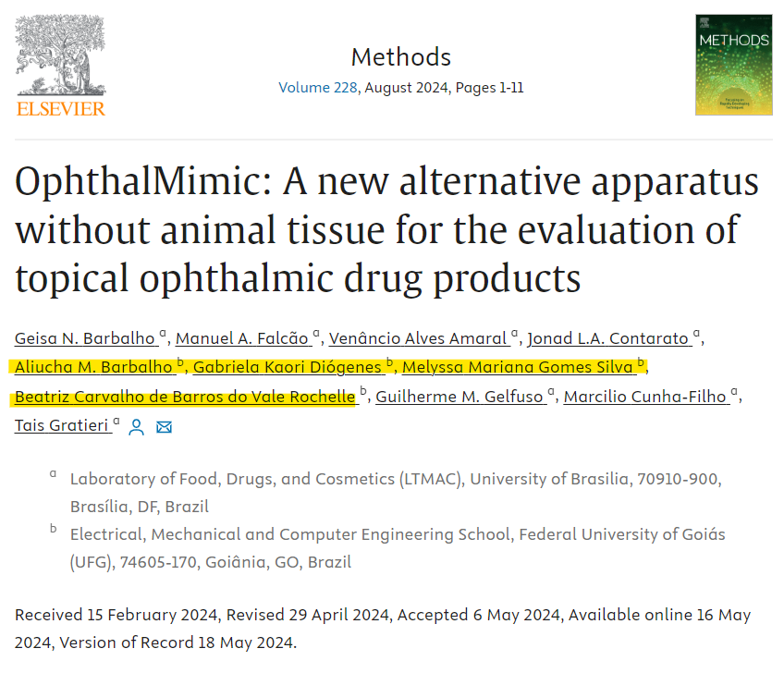
Task: Open Venâncio Alves Amaral author details
Action: point(418,337)
